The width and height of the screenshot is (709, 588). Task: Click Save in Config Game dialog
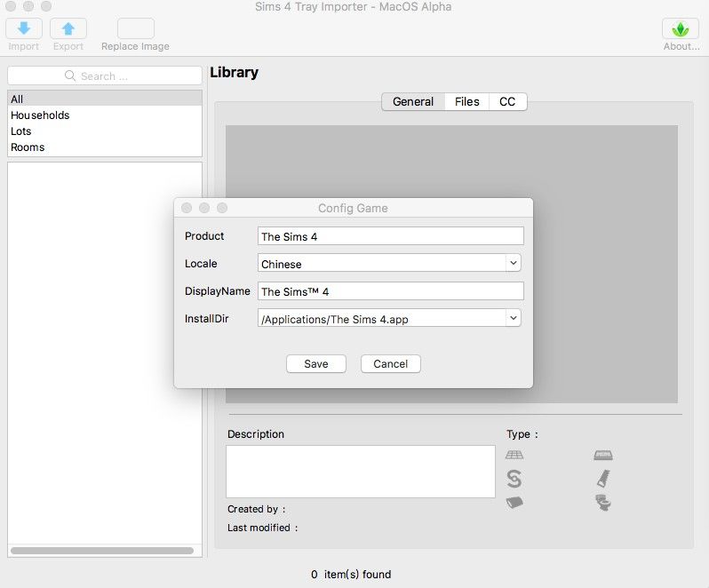pos(316,364)
